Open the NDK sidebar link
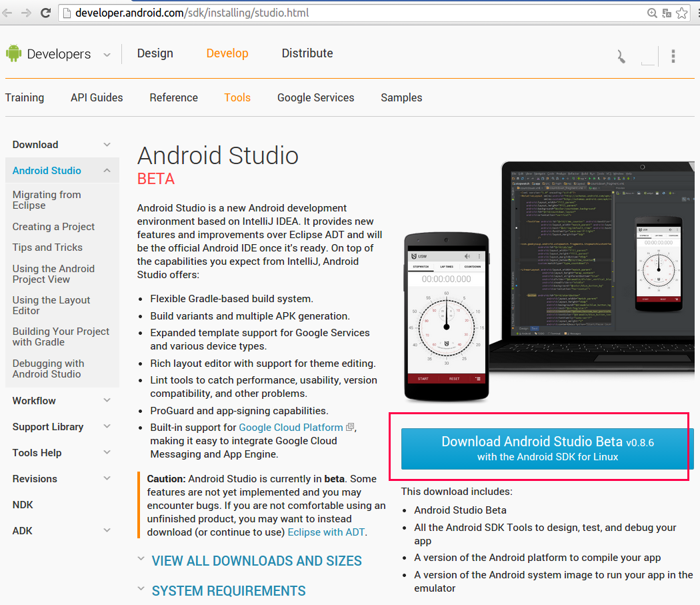The image size is (700, 605). point(23,504)
